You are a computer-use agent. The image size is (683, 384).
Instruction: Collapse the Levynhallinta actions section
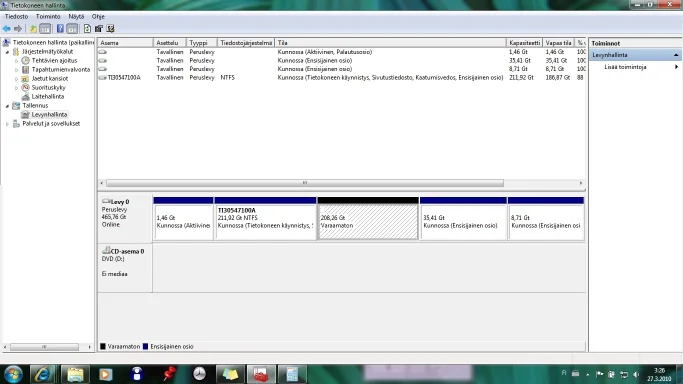point(676,55)
